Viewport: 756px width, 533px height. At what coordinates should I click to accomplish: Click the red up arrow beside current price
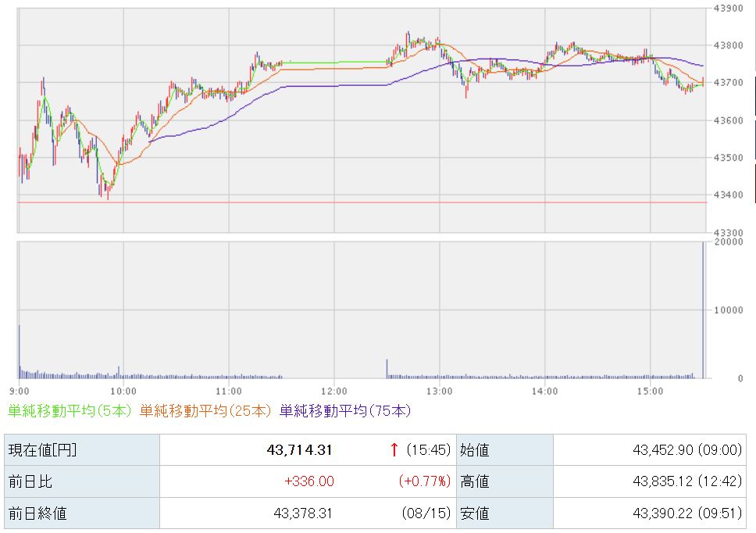click(x=394, y=449)
